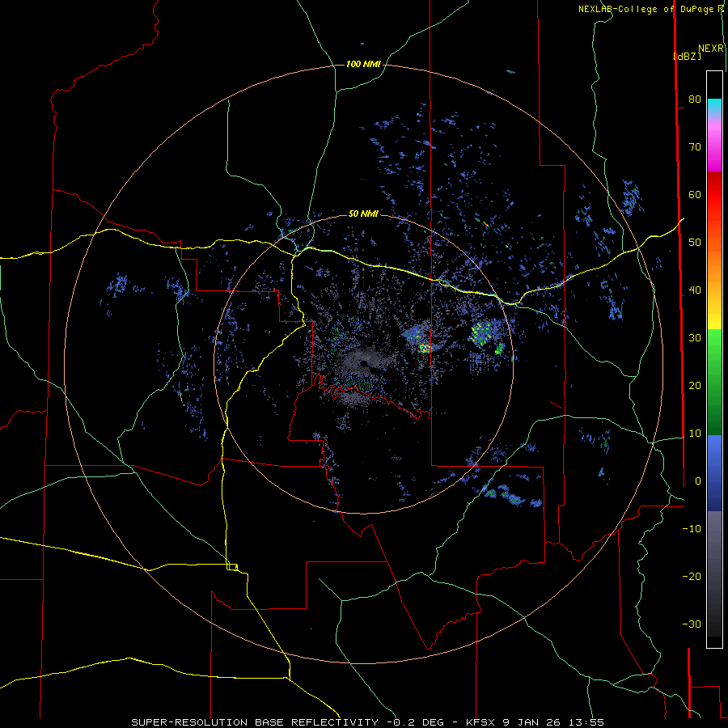Click the 80 value on the dBZ scale
This screenshot has height=728, width=728.
tap(695, 99)
